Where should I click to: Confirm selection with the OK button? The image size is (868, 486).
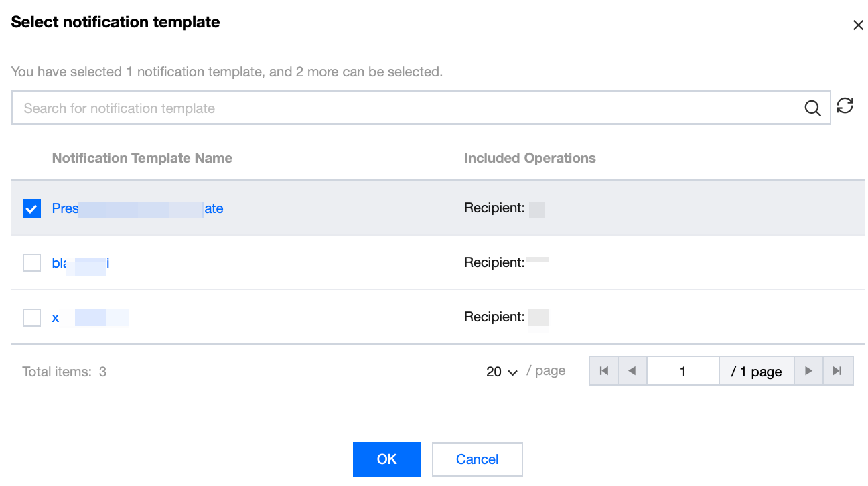coord(386,459)
